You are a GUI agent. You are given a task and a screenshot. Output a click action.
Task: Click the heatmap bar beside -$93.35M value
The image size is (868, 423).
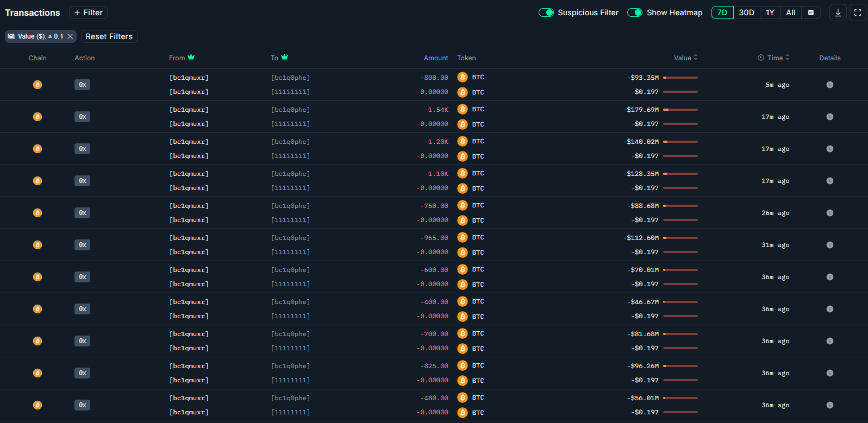680,78
